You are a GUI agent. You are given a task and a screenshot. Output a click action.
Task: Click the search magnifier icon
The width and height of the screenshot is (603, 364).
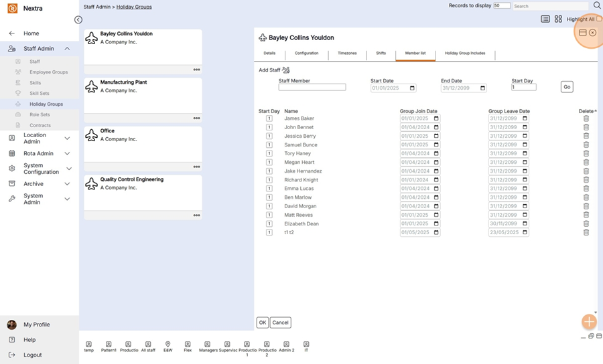(597, 5)
